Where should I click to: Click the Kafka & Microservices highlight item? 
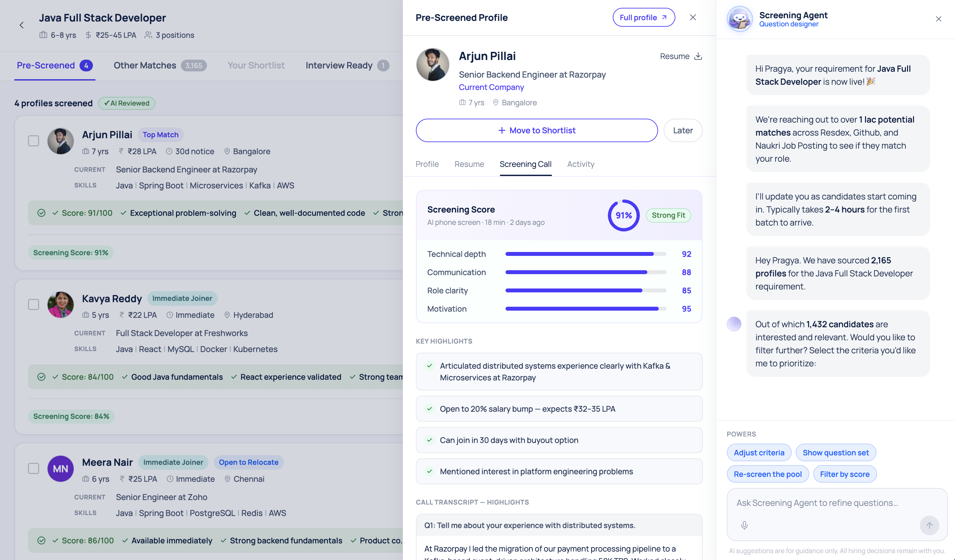point(559,372)
